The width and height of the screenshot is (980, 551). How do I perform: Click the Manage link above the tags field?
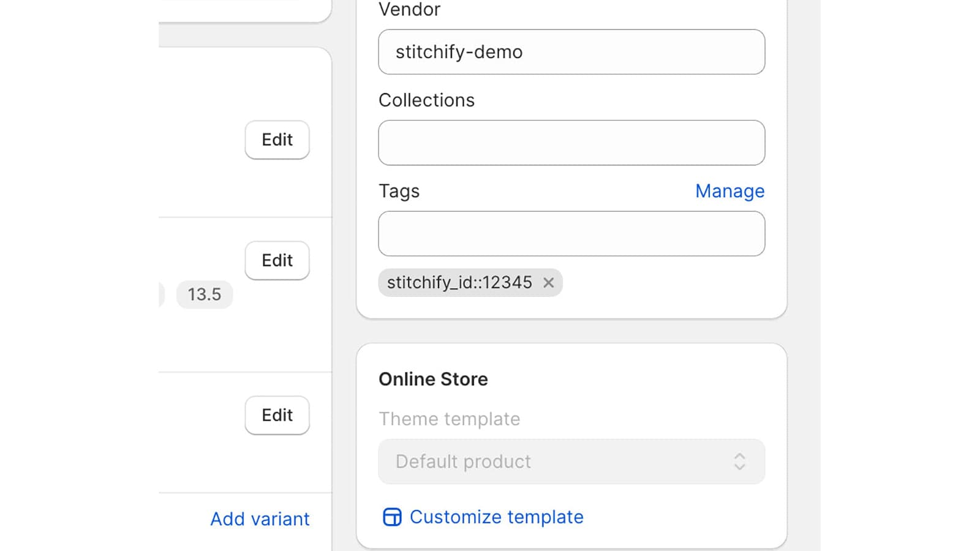click(x=729, y=191)
